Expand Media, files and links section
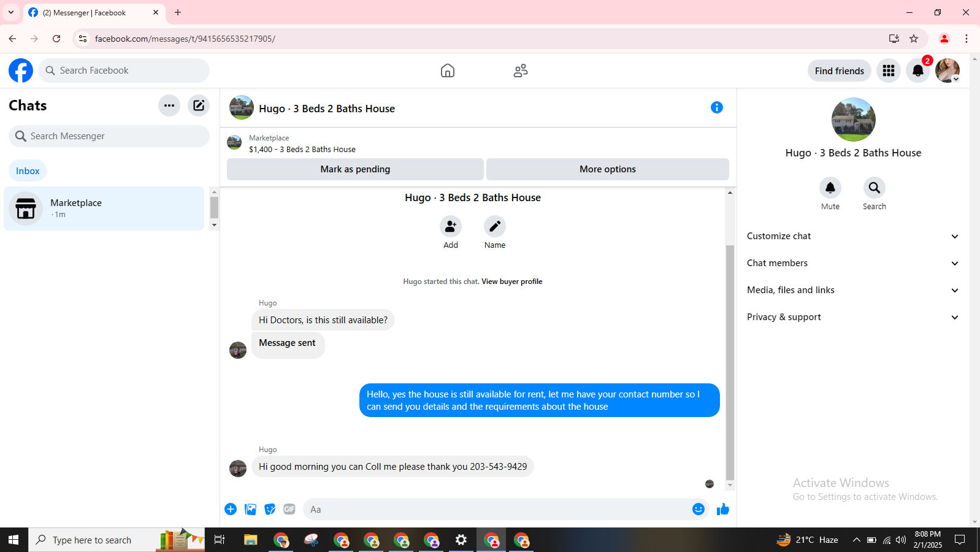Viewport: 980px width, 552px height. [x=852, y=290]
